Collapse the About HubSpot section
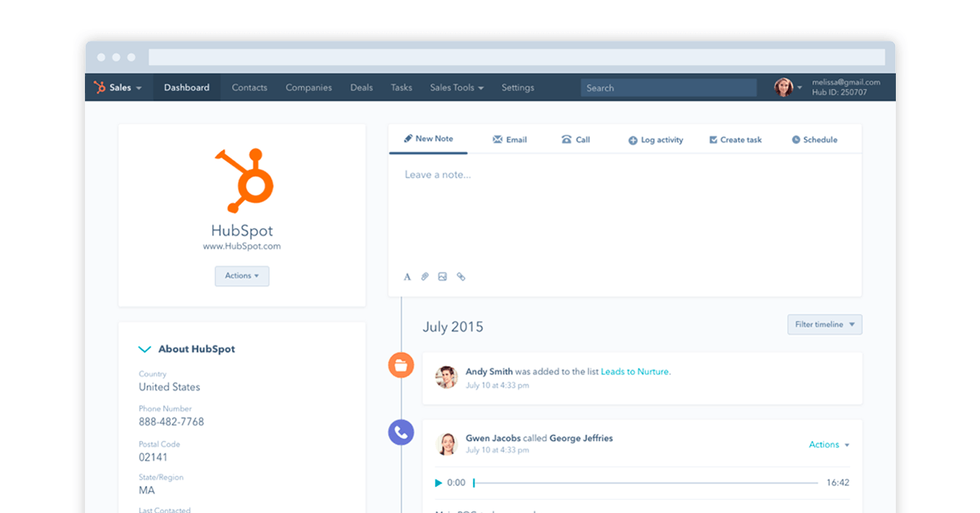 click(x=145, y=349)
